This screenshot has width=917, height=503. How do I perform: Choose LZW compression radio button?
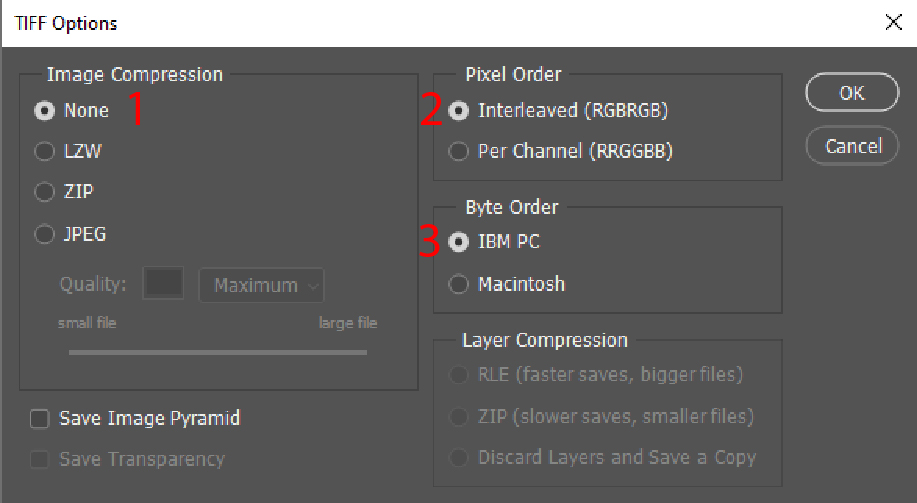click(x=44, y=152)
